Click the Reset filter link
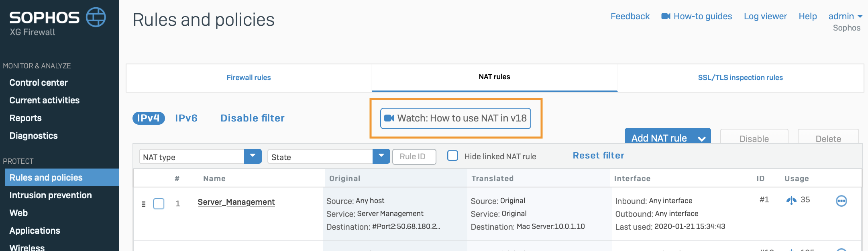 point(598,156)
